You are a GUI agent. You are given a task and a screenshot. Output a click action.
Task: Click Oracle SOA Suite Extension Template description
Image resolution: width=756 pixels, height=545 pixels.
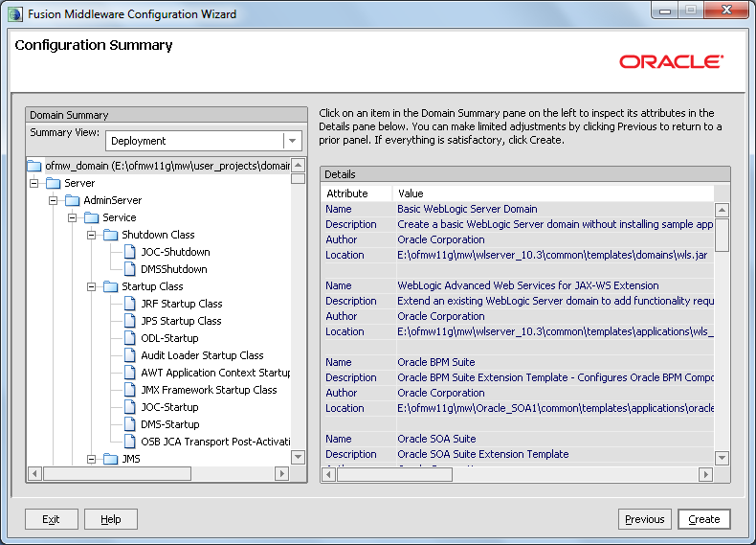tap(483, 454)
